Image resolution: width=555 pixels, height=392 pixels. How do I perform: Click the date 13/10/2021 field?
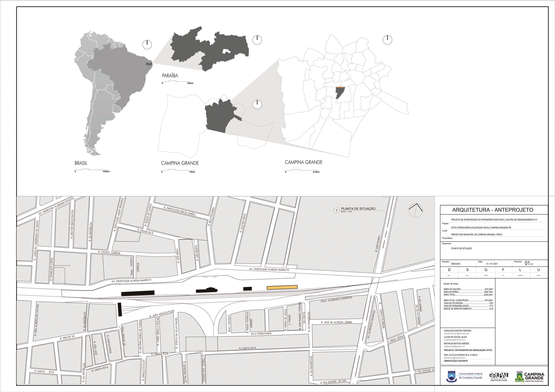click(492, 264)
